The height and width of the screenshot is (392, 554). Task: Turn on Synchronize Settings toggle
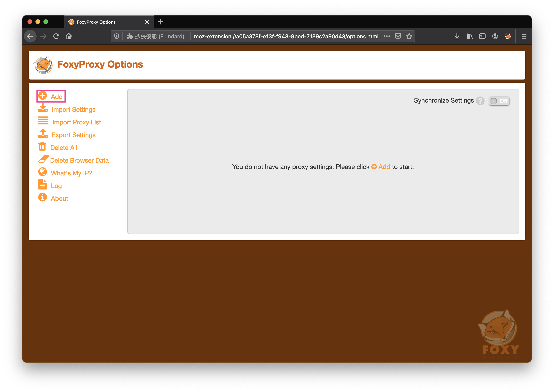tap(499, 101)
